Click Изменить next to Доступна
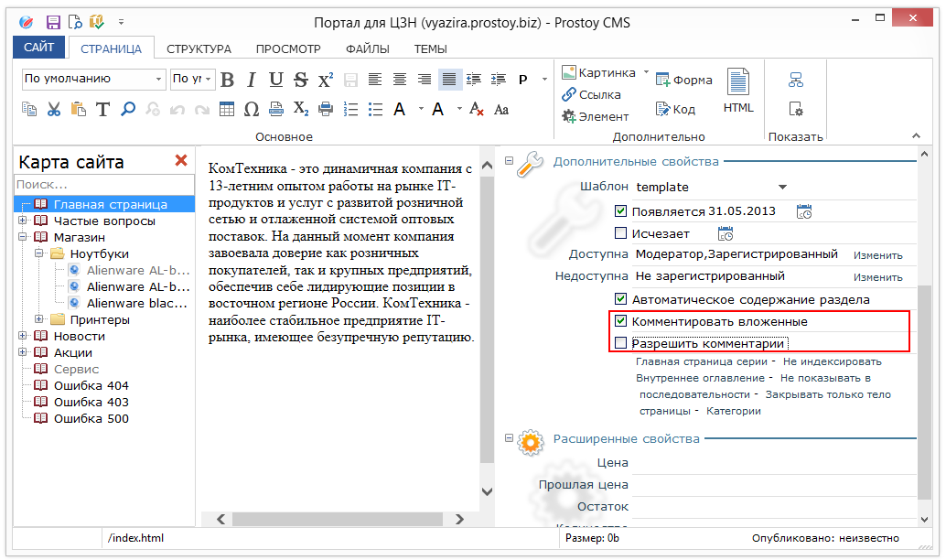This screenshot has width=946, height=560. click(877, 255)
